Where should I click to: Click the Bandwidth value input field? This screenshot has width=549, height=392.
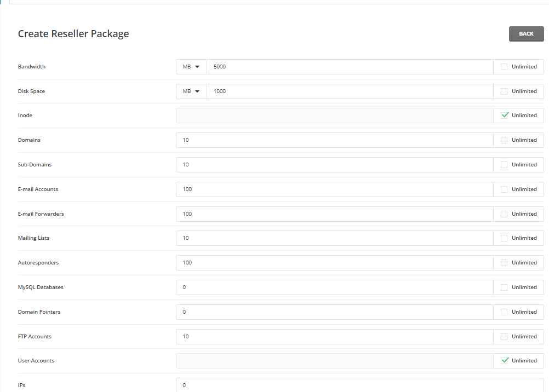[350, 67]
